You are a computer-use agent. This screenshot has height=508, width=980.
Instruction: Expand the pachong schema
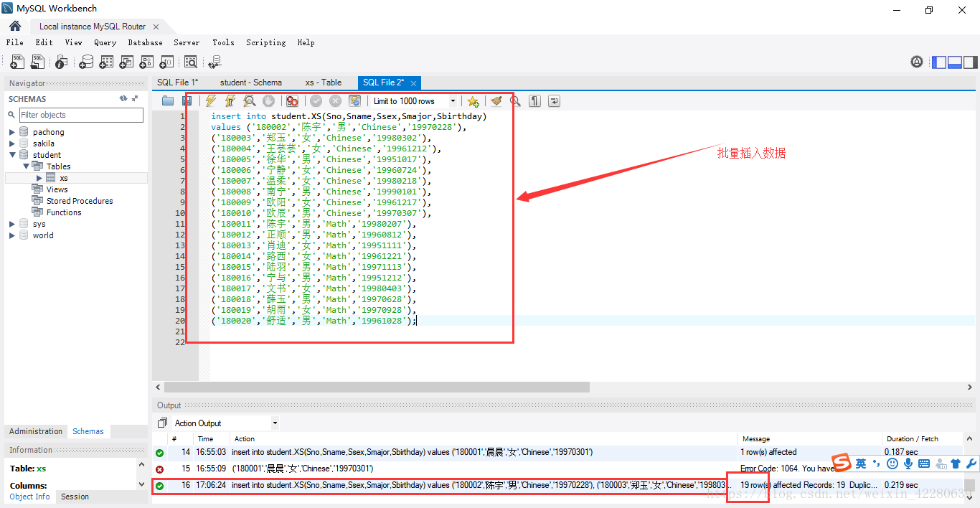click(12, 132)
